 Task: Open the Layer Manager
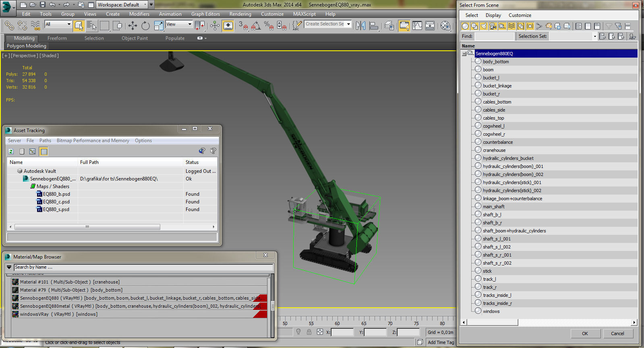(389, 26)
